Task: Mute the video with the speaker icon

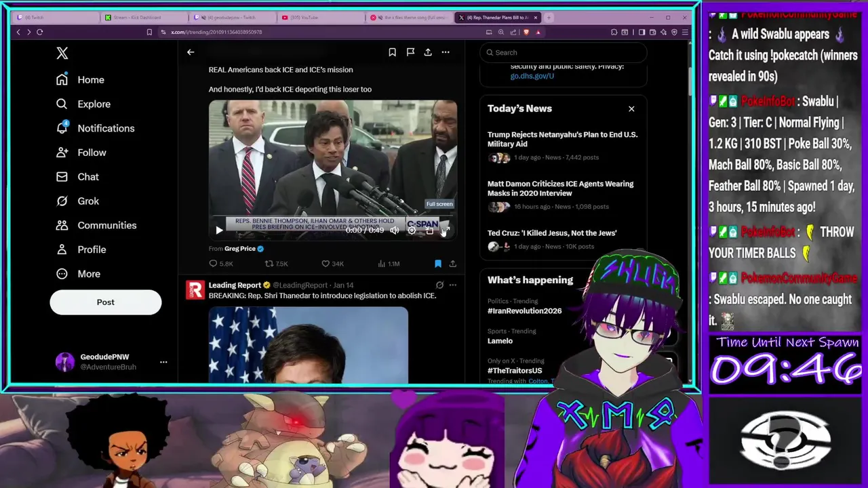Action: coord(394,230)
